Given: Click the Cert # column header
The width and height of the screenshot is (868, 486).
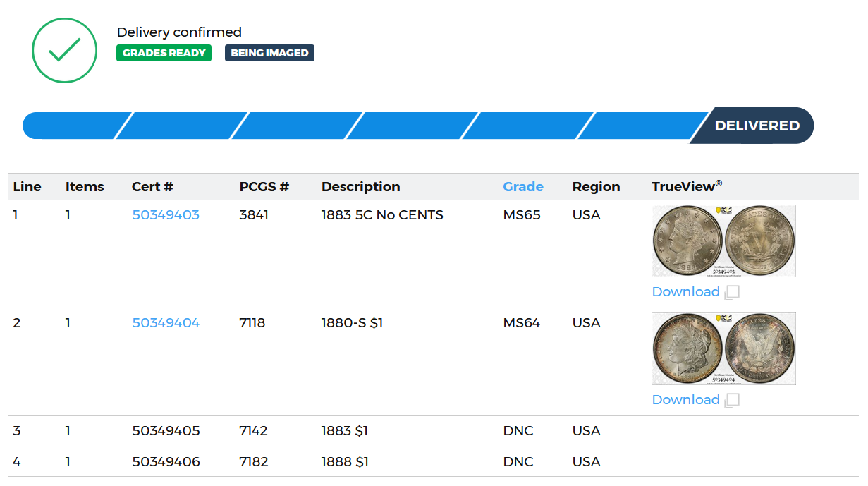Looking at the screenshot, I should pyautogui.click(x=152, y=187).
